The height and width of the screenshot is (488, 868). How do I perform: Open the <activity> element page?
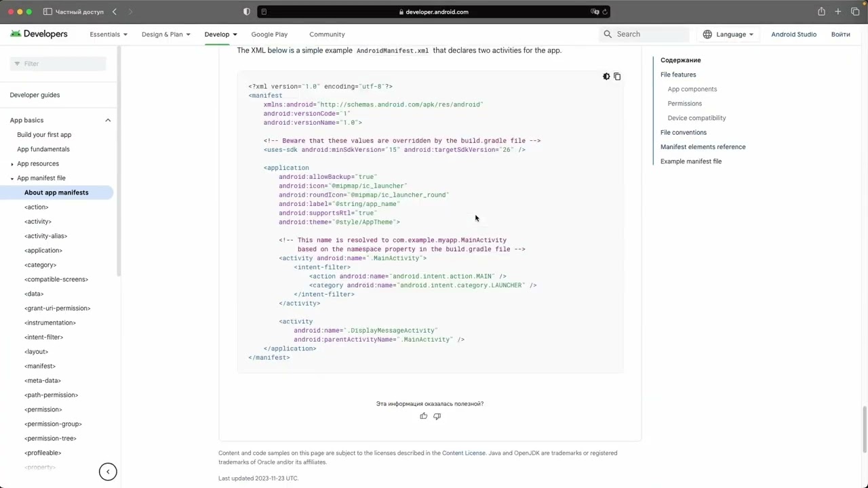pos(38,222)
